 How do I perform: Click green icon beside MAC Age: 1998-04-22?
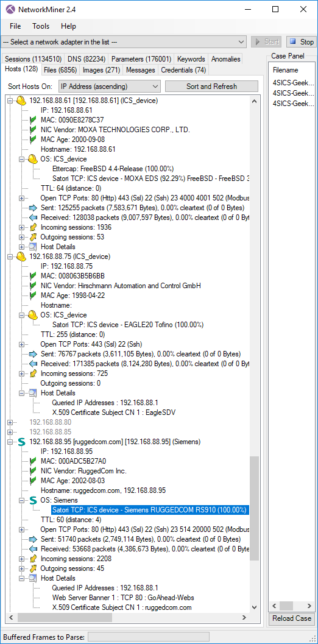(x=34, y=295)
